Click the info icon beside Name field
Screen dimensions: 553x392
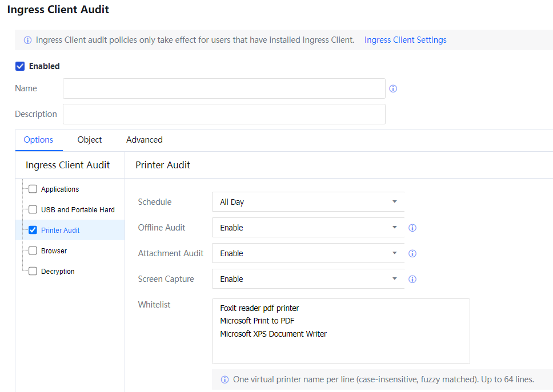pyautogui.click(x=393, y=88)
